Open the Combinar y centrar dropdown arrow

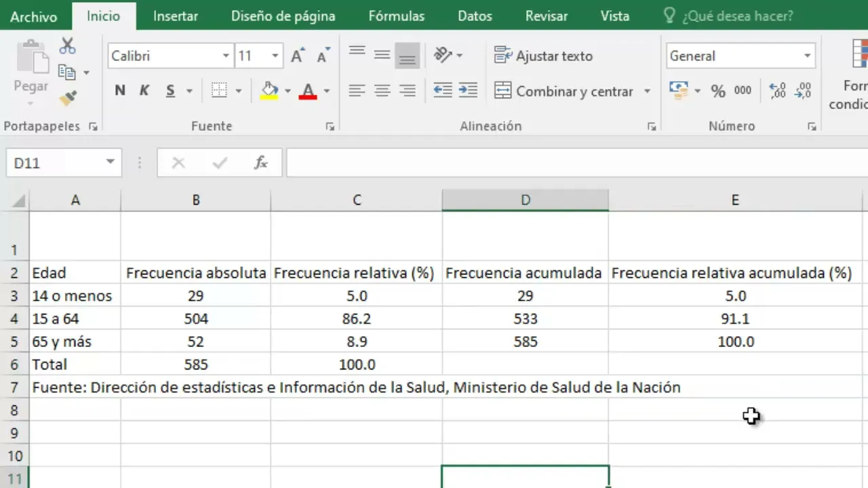click(647, 91)
